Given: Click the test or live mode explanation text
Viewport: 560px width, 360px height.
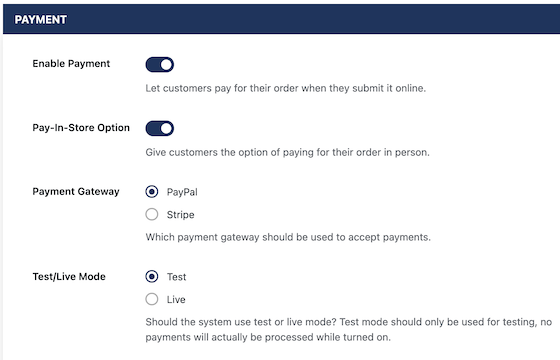Looking at the screenshot, I should 349,330.
